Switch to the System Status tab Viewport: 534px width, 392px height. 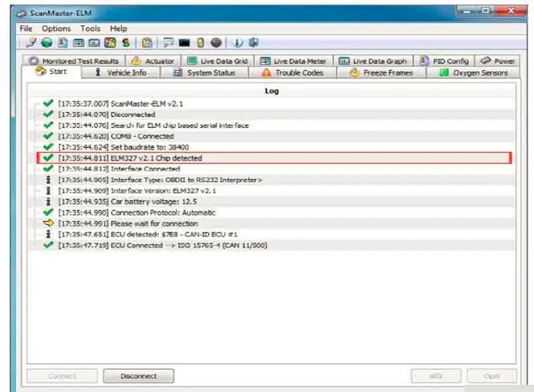[x=204, y=73]
